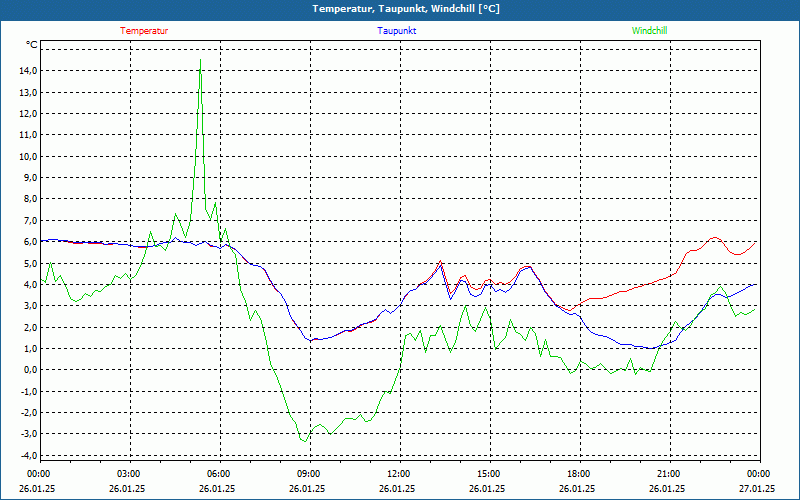800x500 pixels.
Task: Click the -3,0 y-axis value
Action: tap(29, 434)
